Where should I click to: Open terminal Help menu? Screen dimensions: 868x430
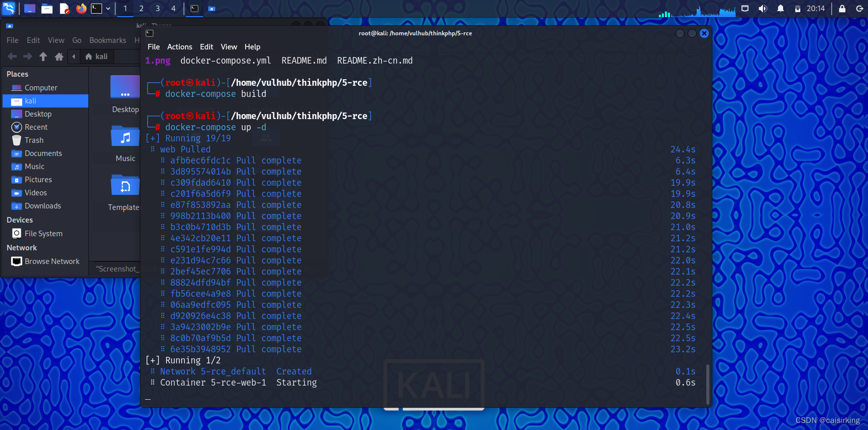coord(253,47)
